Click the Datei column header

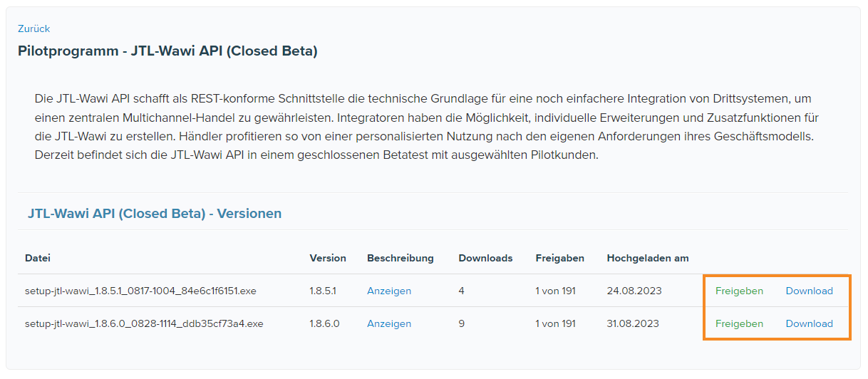38,258
